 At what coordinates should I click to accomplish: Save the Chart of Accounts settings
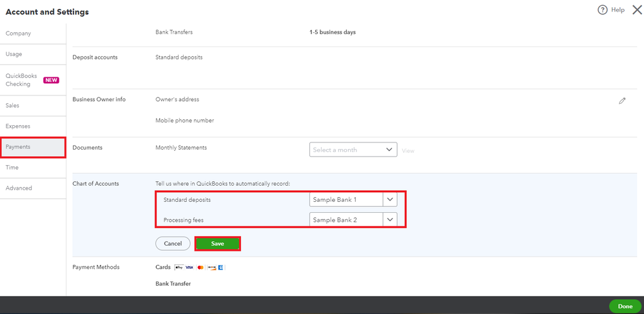(217, 244)
